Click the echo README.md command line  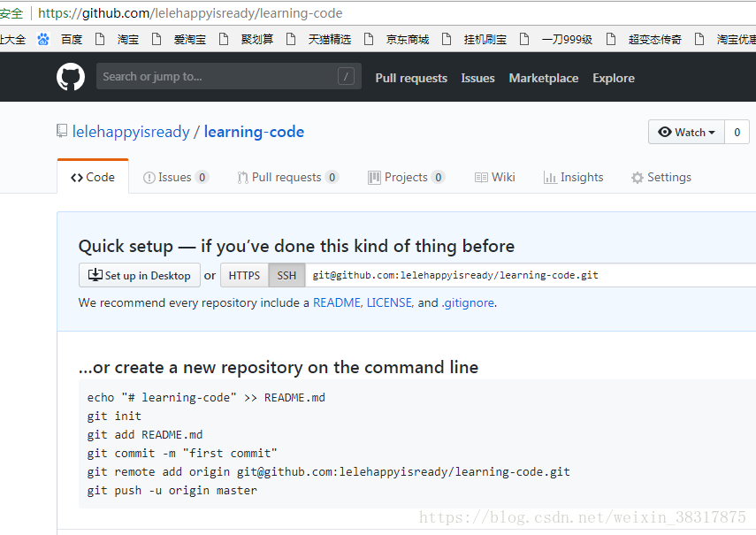click(206, 398)
